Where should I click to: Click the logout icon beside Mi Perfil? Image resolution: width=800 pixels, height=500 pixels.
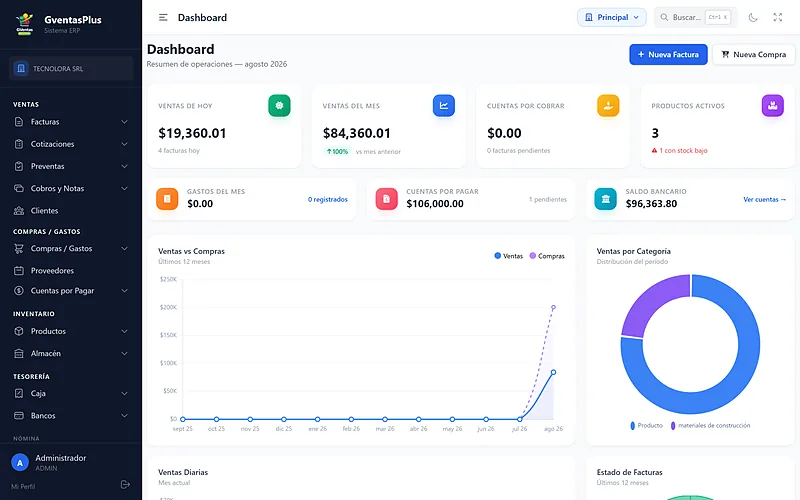pos(125,485)
